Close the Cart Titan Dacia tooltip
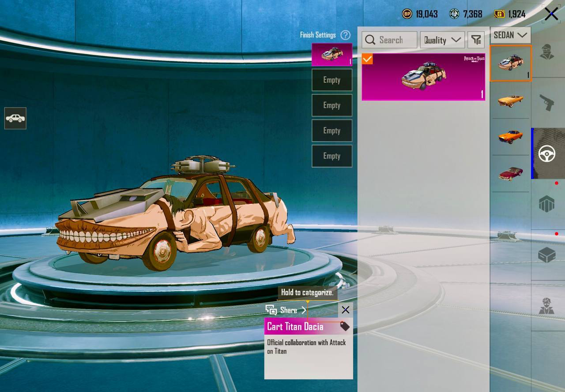This screenshot has height=392, width=565. [346, 310]
